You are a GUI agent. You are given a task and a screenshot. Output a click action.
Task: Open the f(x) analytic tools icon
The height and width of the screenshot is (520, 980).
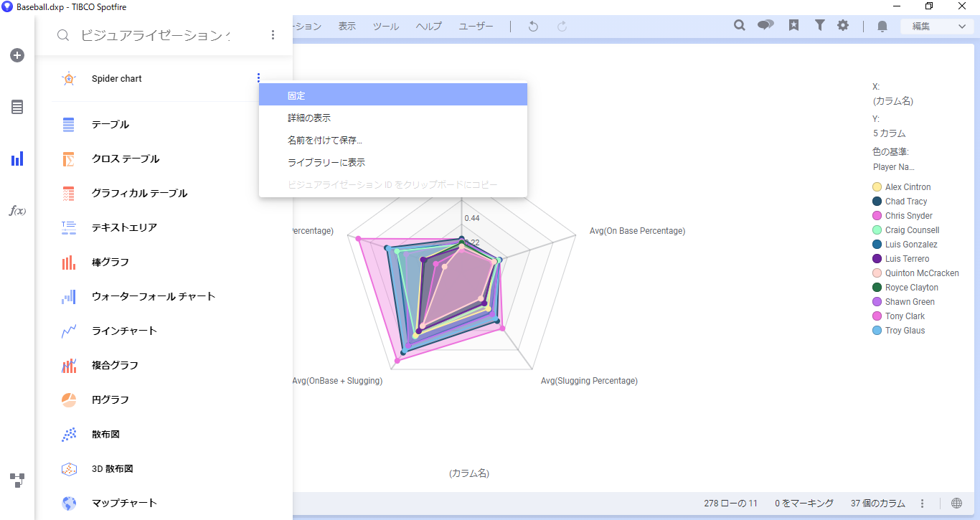click(17, 210)
